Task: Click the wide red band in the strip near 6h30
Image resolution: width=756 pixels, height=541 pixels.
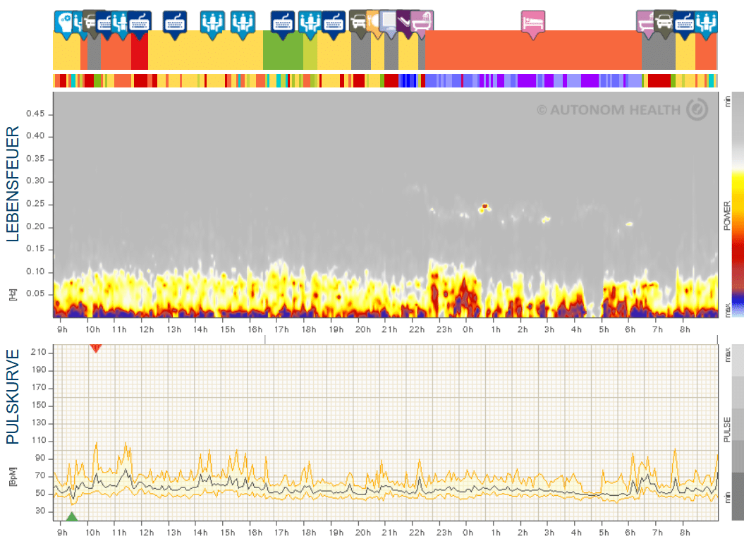Action: click(659, 80)
